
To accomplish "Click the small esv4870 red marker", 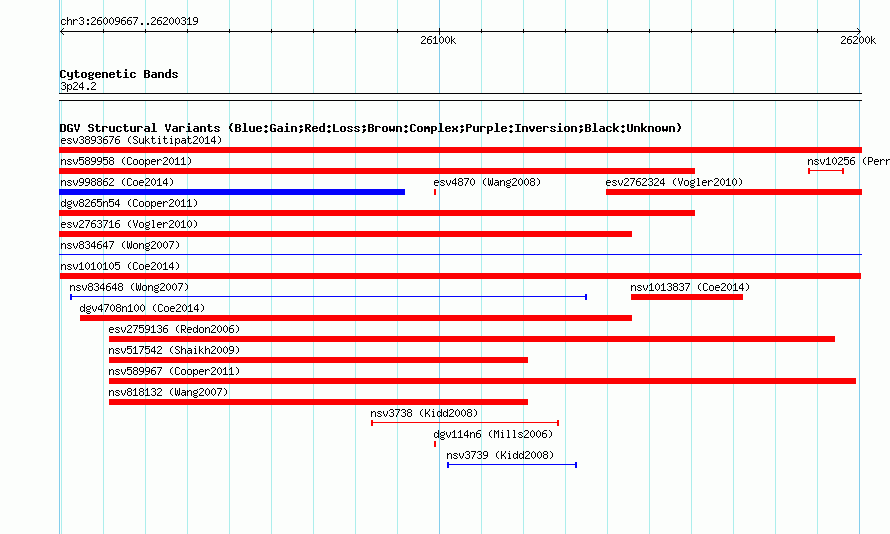I will pyautogui.click(x=435, y=192).
